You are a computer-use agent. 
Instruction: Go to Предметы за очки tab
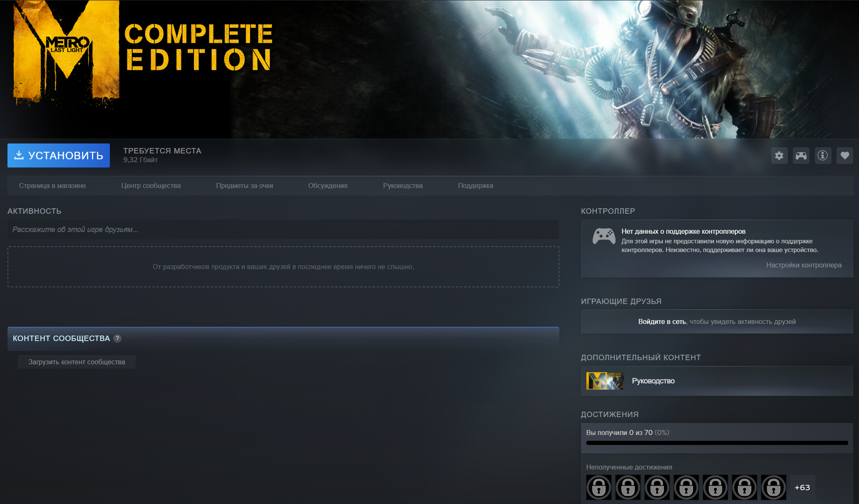[x=244, y=185]
